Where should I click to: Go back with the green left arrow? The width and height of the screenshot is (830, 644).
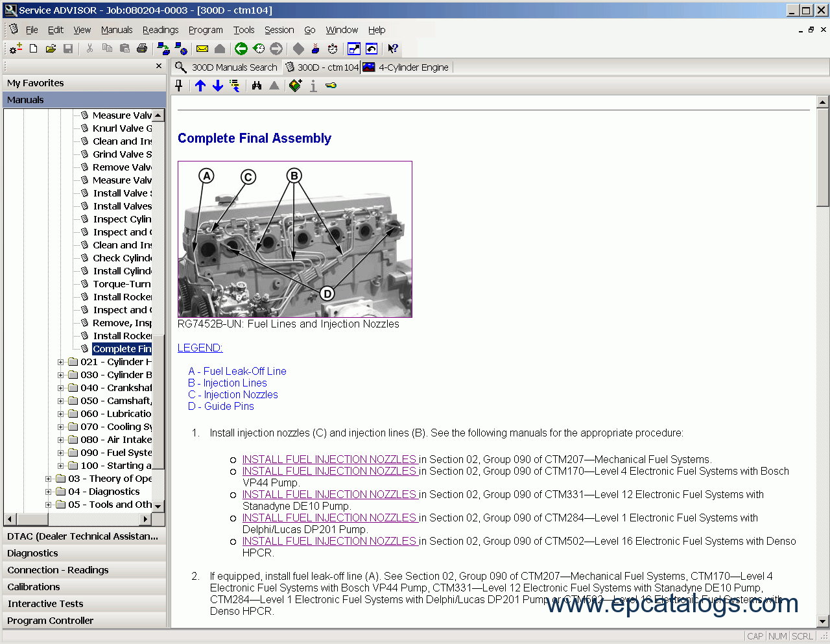point(241,49)
